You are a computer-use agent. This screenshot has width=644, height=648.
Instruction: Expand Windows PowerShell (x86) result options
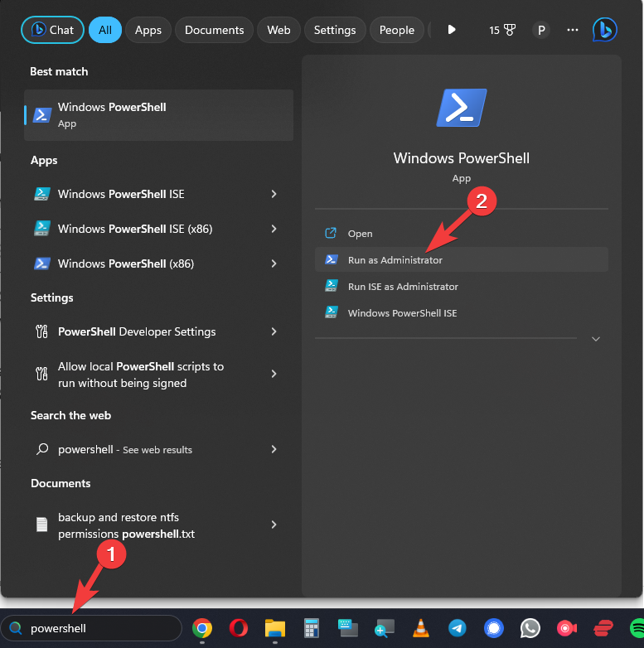pyautogui.click(x=274, y=264)
